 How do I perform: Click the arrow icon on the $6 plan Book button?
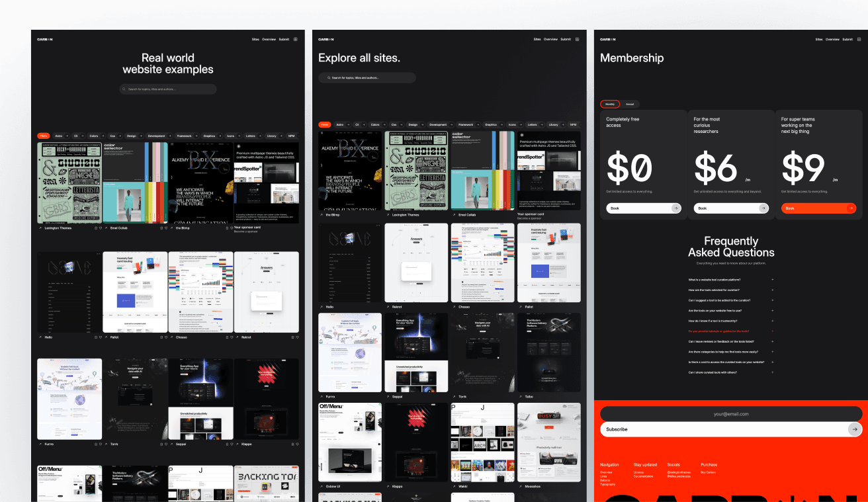[x=763, y=208]
